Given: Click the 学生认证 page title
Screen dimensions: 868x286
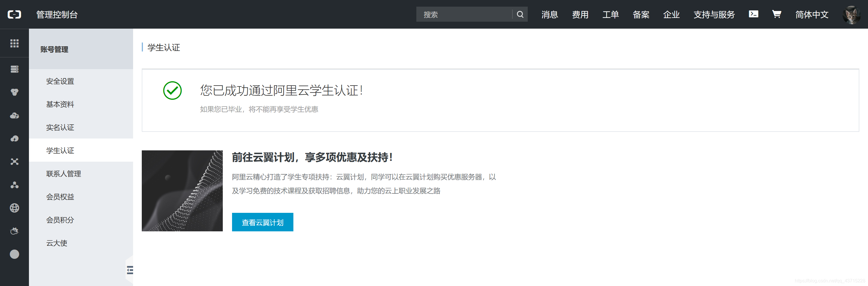Looking at the screenshot, I should coord(164,47).
